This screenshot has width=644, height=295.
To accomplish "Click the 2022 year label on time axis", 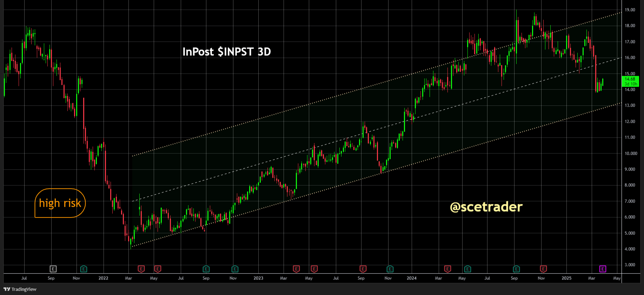I will (103, 278).
